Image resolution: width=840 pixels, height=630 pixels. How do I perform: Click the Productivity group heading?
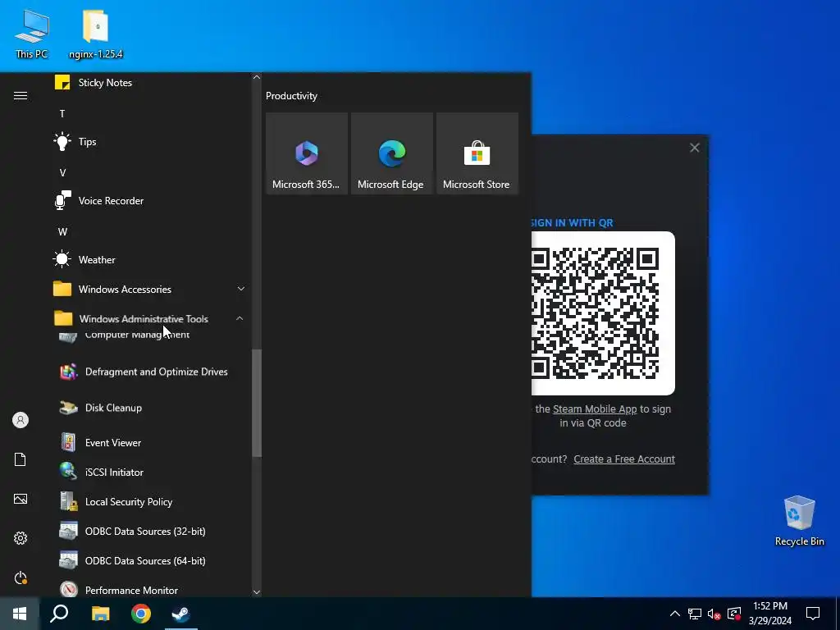[x=291, y=96]
